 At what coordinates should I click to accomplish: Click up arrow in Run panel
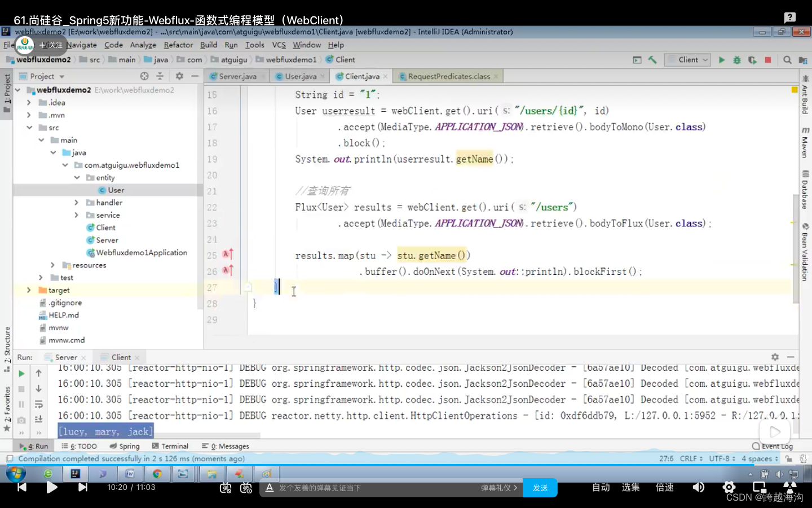(38, 373)
